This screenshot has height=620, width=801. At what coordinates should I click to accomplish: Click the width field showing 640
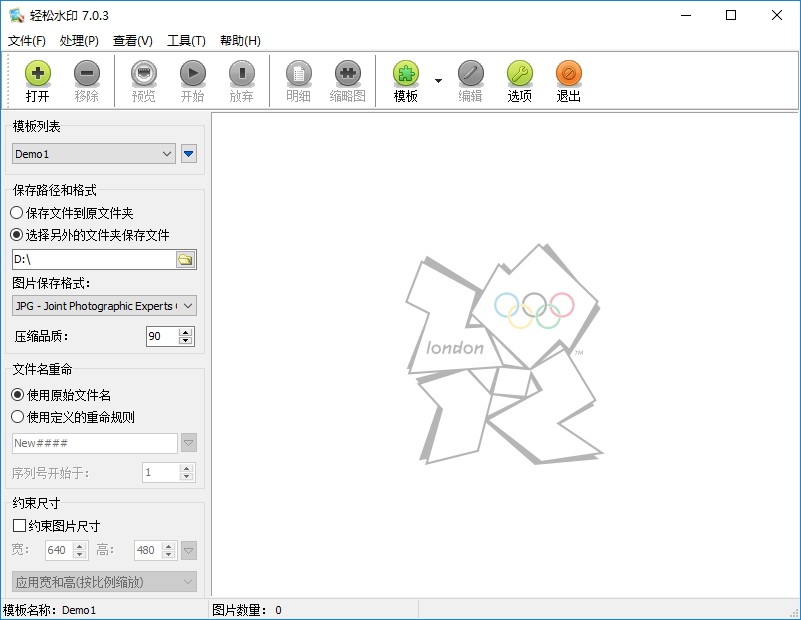[x=59, y=550]
